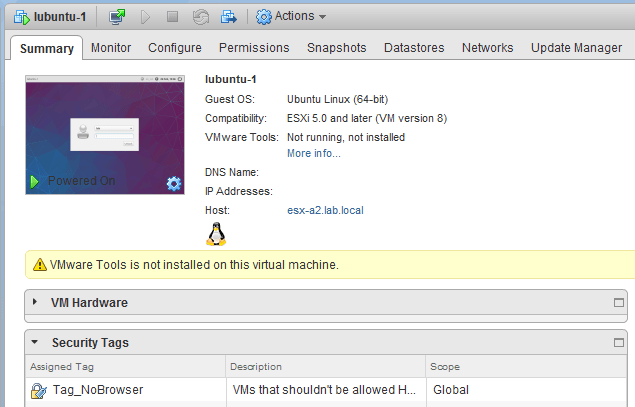Click the Migrate VM icon

coord(228,16)
